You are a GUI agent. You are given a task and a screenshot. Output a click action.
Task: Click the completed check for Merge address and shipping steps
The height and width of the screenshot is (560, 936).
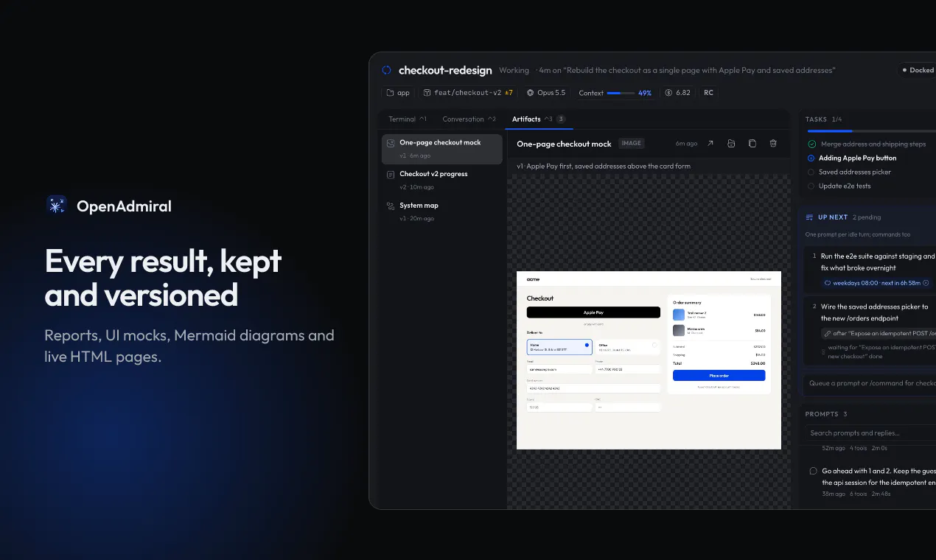click(x=811, y=144)
